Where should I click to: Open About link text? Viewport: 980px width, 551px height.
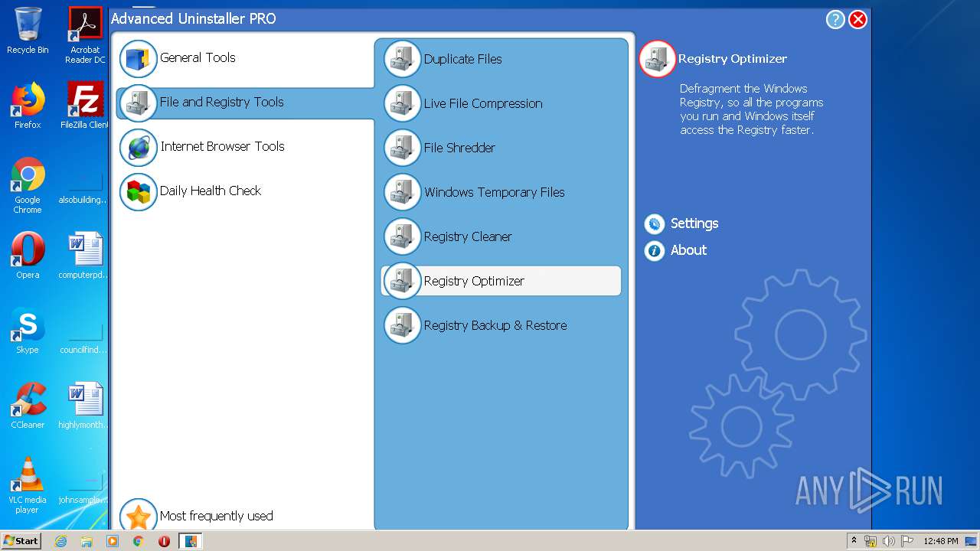(x=689, y=250)
